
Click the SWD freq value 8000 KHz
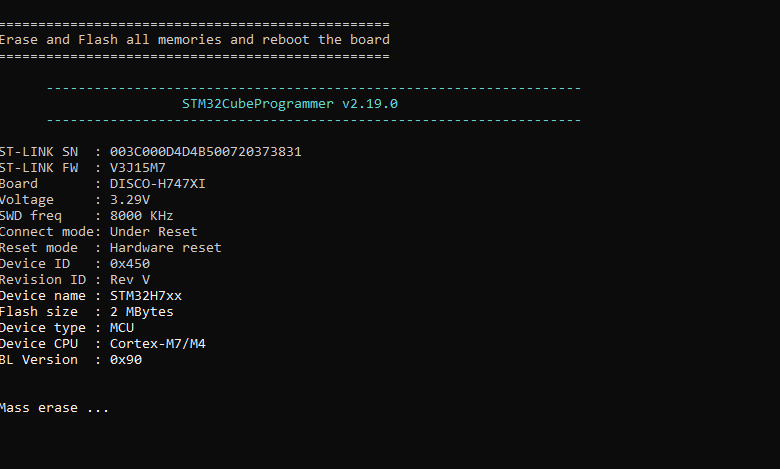coord(142,216)
